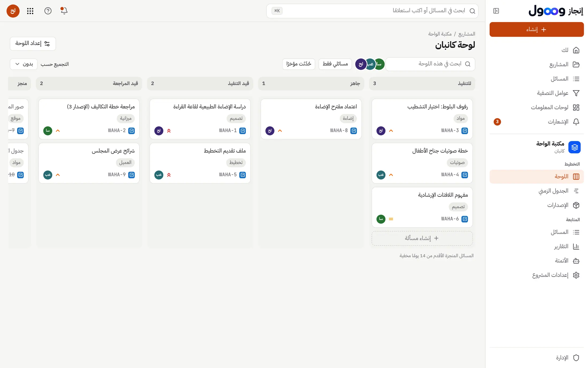Filter by the purple لج avatar
The width and height of the screenshot is (588, 368).
[x=361, y=64]
